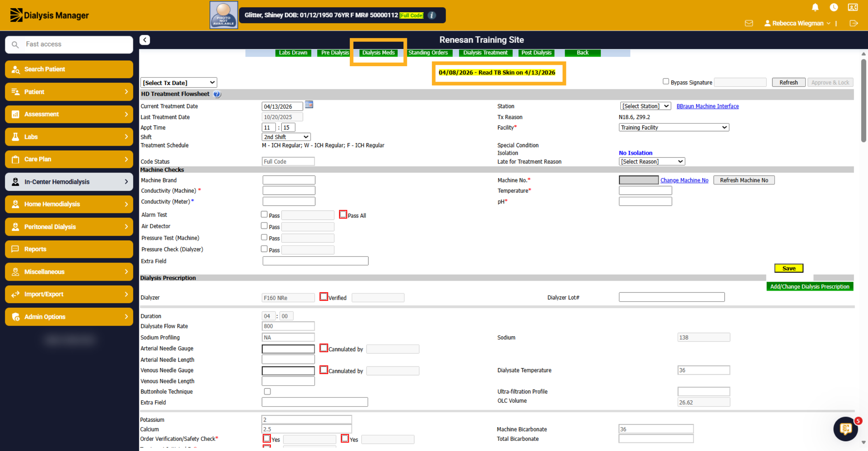The height and width of the screenshot is (451, 868).
Task: Switch to the Dialysis Meds tab
Action: (x=378, y=53)
